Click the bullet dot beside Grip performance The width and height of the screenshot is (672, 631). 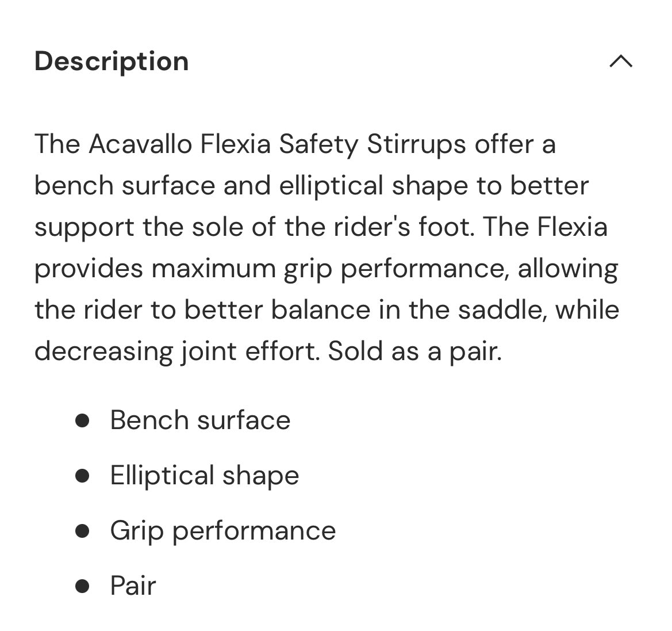(82, 530)
